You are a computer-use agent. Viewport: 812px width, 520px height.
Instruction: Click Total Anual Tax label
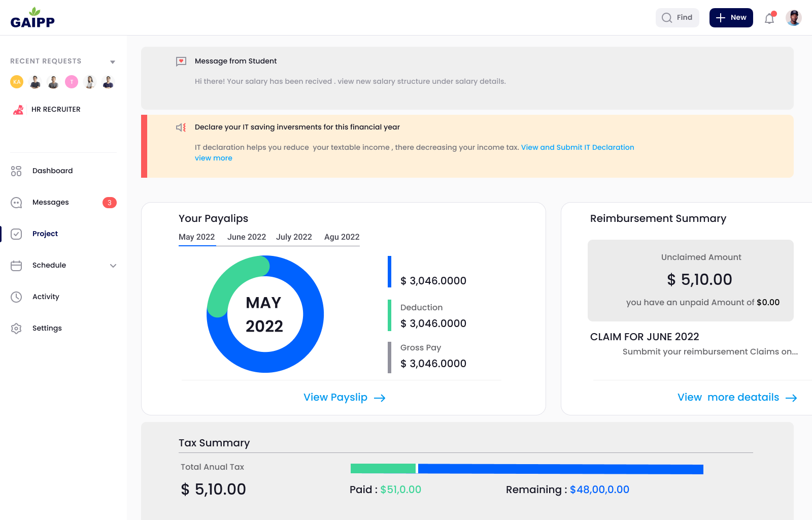point(213,467)
